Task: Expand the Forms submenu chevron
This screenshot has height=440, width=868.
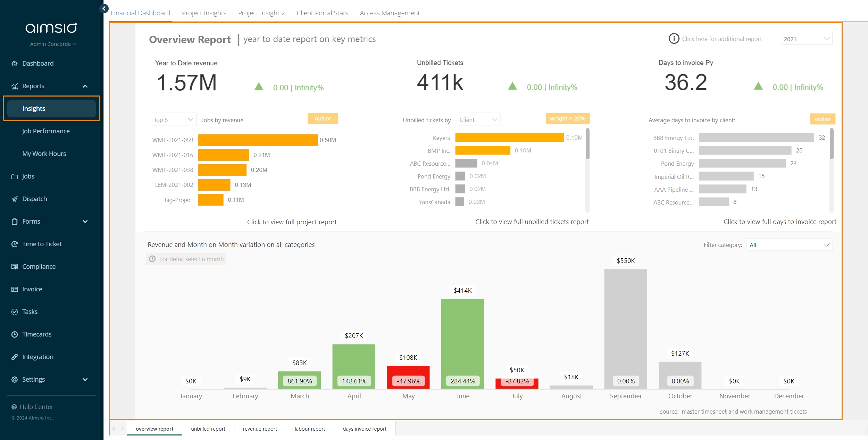Action: [85, 222]
